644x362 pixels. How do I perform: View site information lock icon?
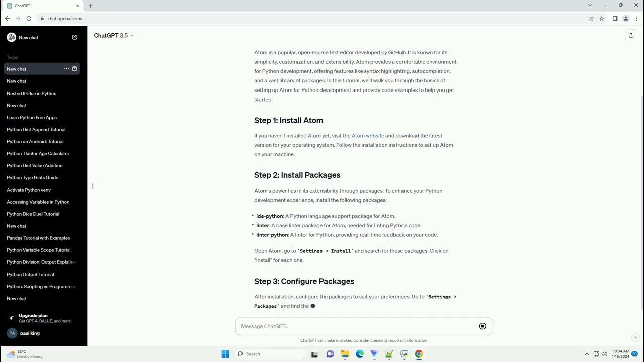click(x=43, y=19)
